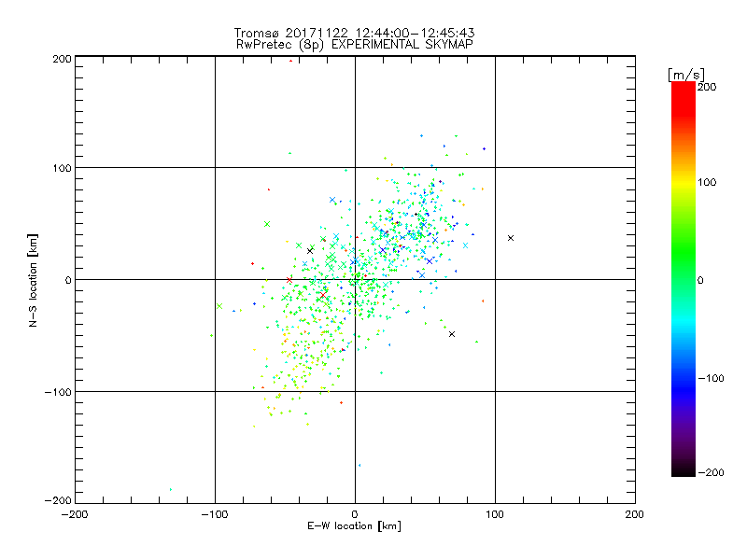Click the "[m/s]" colorbar unit label
Viewport: 747px width, 560px height.
(686, 75)
